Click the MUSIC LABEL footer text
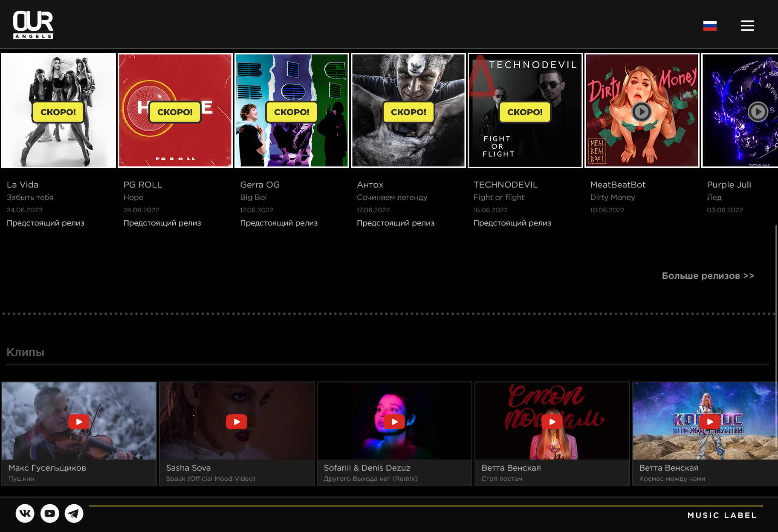 click(722, 515)
